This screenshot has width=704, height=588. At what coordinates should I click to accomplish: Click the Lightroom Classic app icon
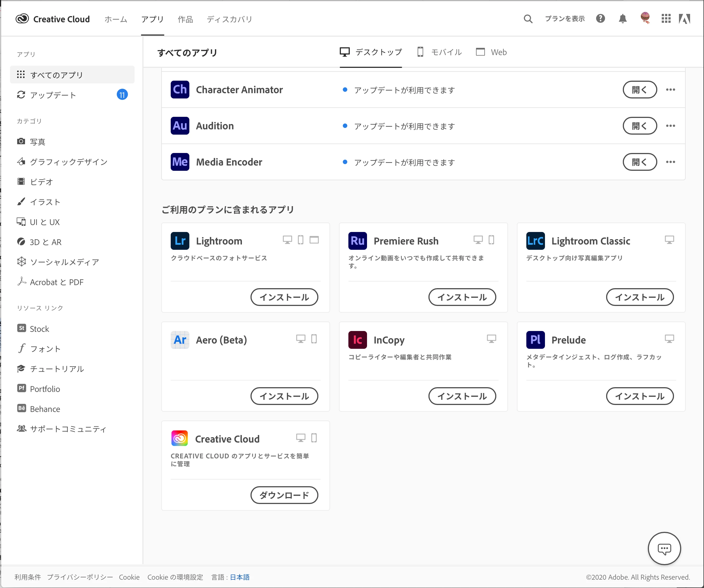click(536, 241)
